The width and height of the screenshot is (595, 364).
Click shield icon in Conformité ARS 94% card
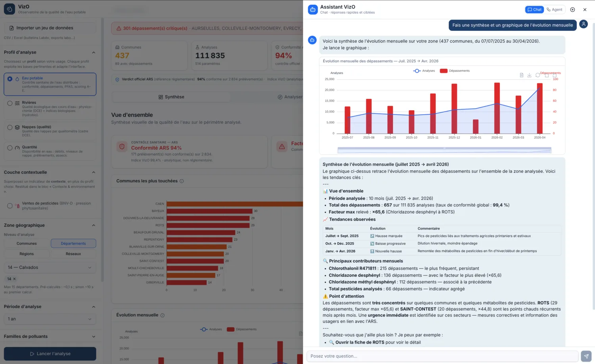(x=122, y=147)
